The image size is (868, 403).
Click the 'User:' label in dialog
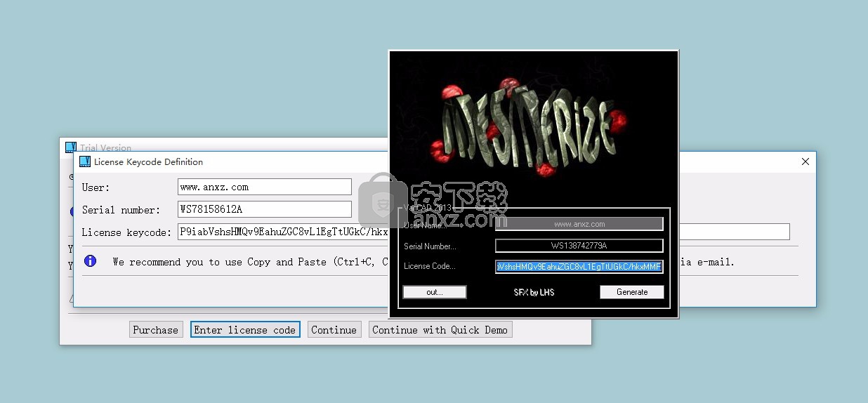[x=96, y=187]
